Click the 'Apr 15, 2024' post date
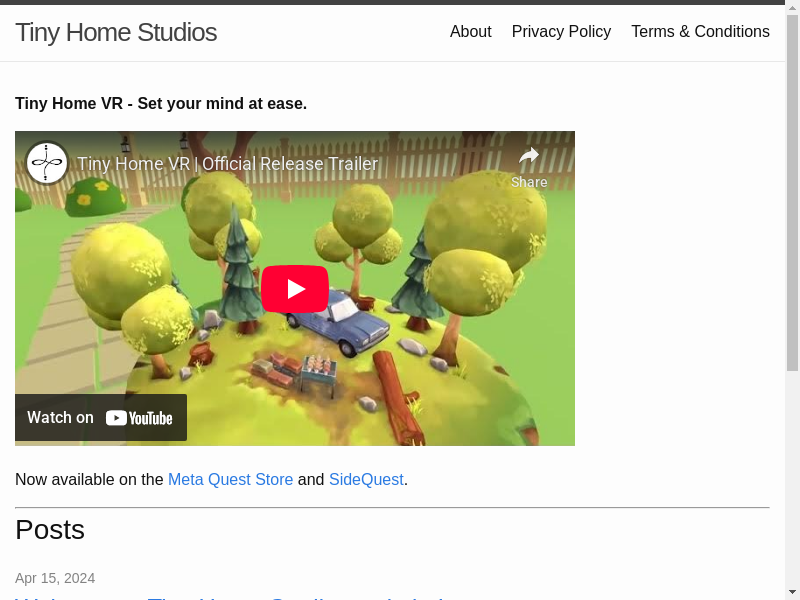800x600 pixels. [x=55, y=578]
